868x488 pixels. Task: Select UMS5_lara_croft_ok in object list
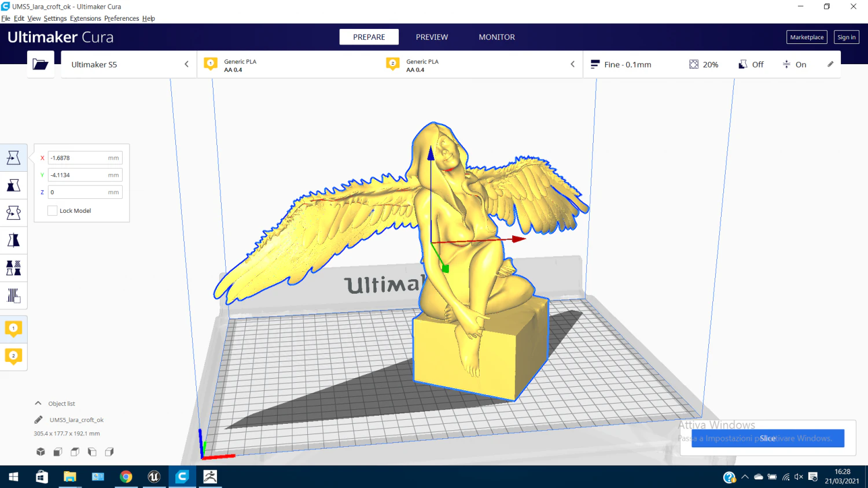[76, 420]
